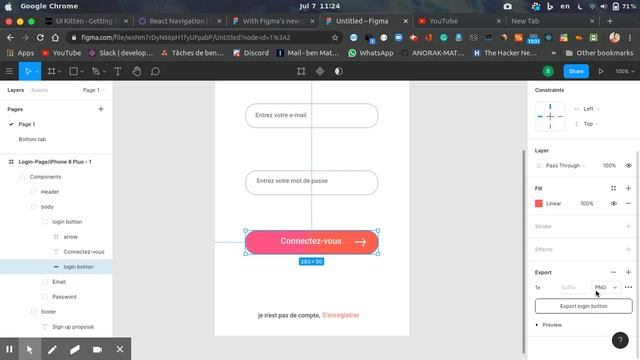Screen dimensions: 640x360
Task: Open Other bookmarks folder
Action: pyautogui.click(x=599, y=53)
